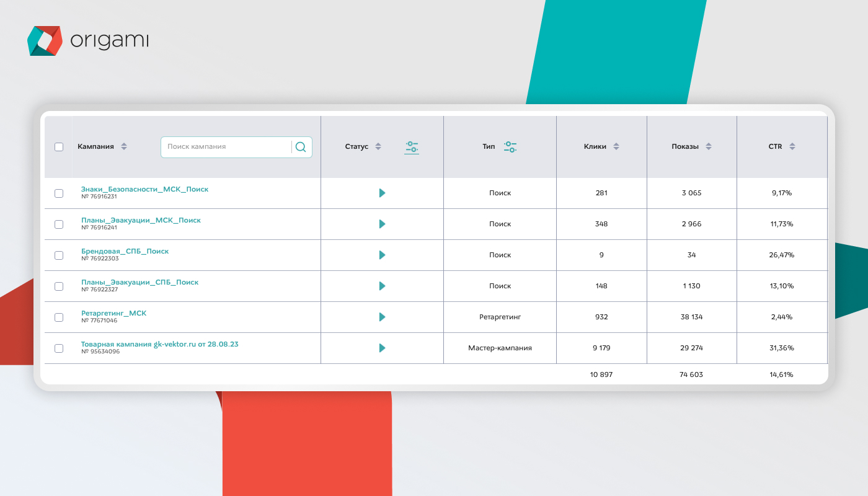
Task: Click the total impressions 74 603
Action: click(x=691, y=374)
